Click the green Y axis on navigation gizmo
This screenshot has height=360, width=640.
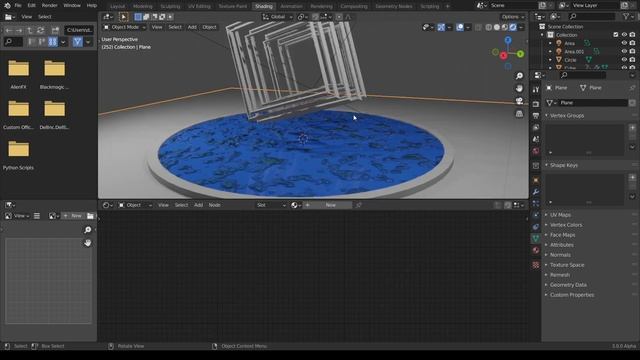(x=520, y=54)
